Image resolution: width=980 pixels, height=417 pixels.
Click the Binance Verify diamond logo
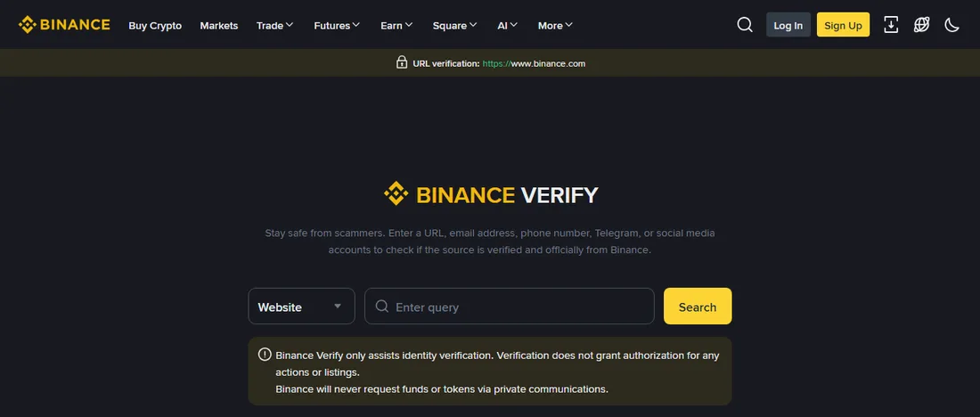click(396, 194)
